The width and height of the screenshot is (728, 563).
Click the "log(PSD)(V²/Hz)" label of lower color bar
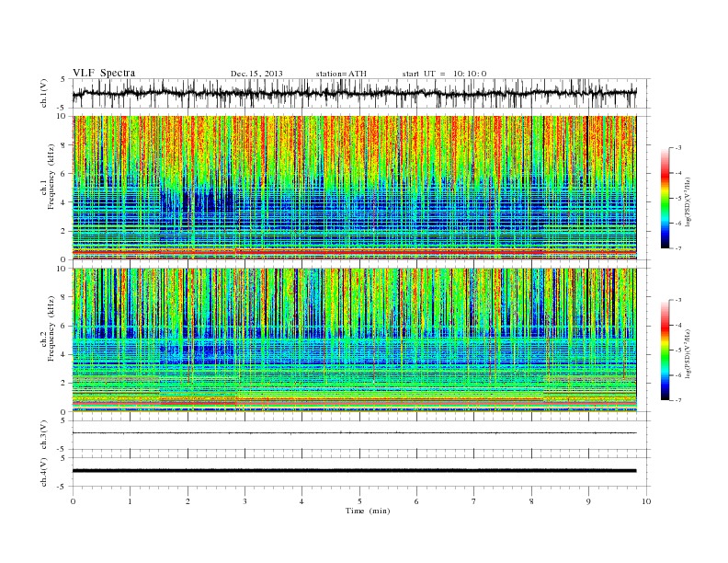688,353
